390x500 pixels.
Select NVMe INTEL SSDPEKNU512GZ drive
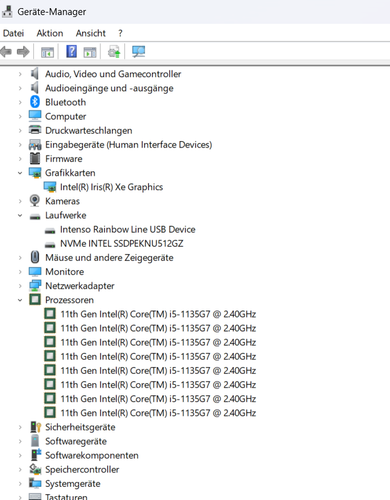(121, 243)
